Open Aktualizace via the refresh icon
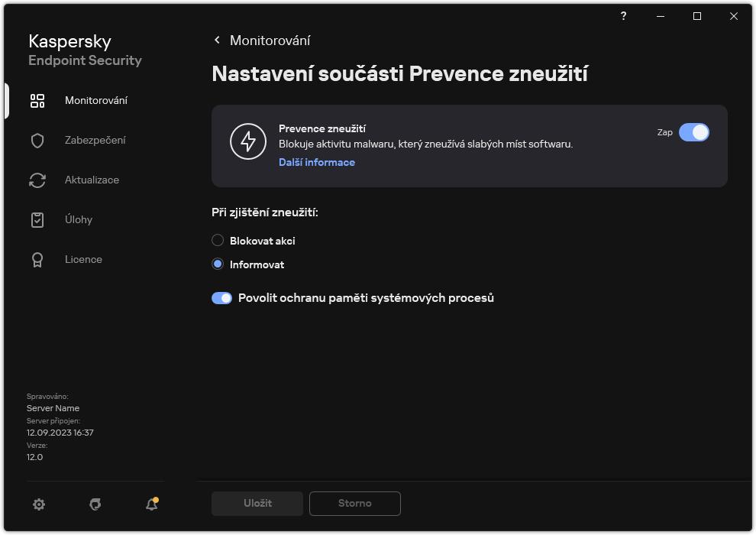This screenshot has width=756, height=535. [x=37, y=180]
